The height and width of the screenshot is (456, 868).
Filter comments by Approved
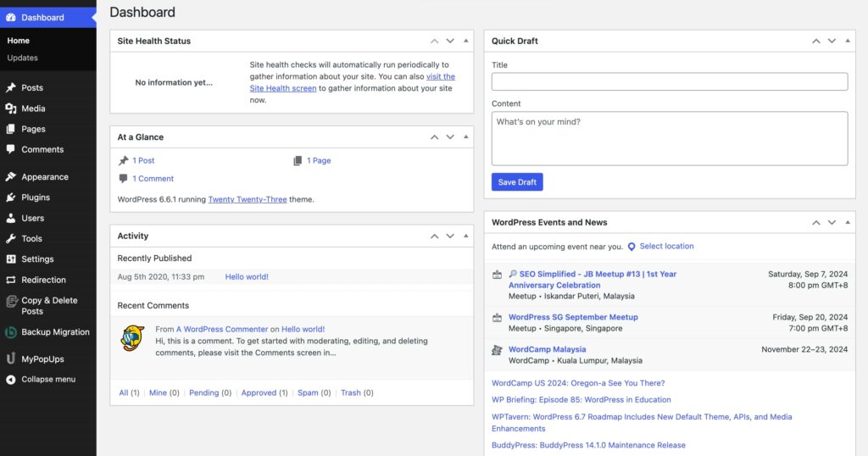pos(259,393)
